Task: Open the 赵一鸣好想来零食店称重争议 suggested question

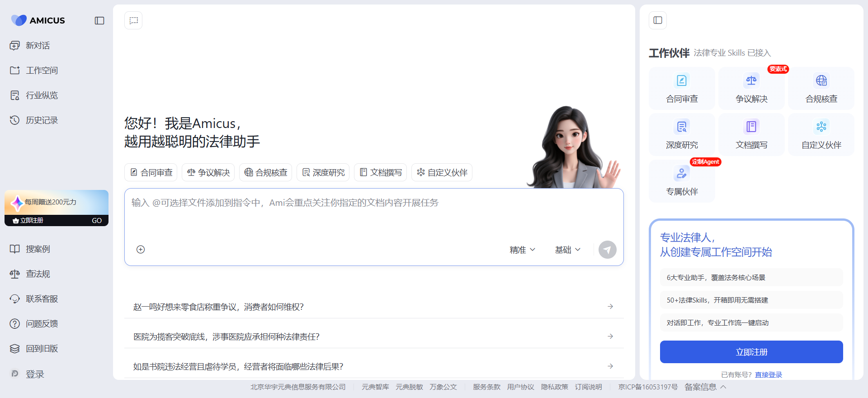Action: click(x=374, y=307)
